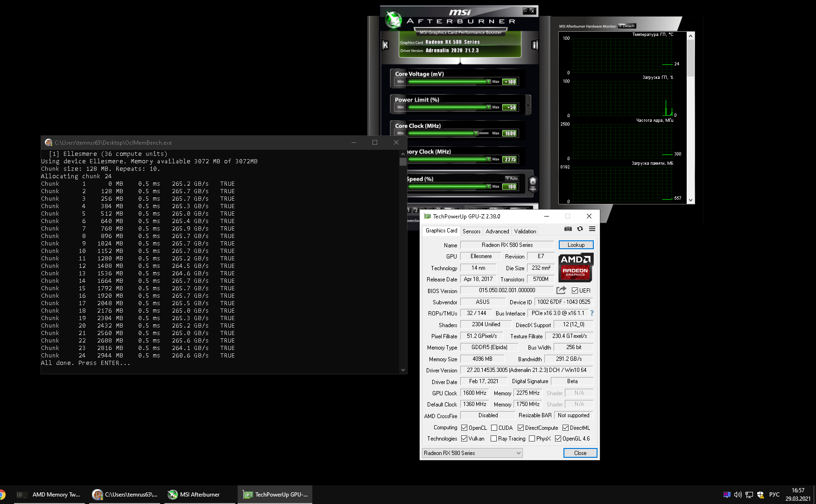Click the Core Voltage +100 value field
The image size is (816, 504).
[510, 82]
